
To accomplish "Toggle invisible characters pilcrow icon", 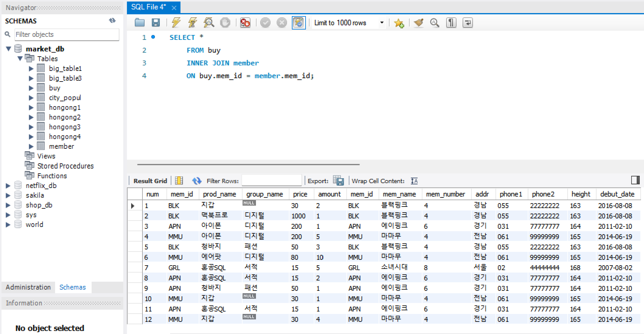I will click(451, 23).
